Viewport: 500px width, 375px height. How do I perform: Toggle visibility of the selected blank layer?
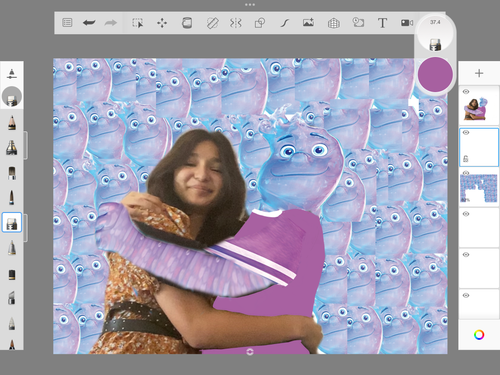point(466,133)
